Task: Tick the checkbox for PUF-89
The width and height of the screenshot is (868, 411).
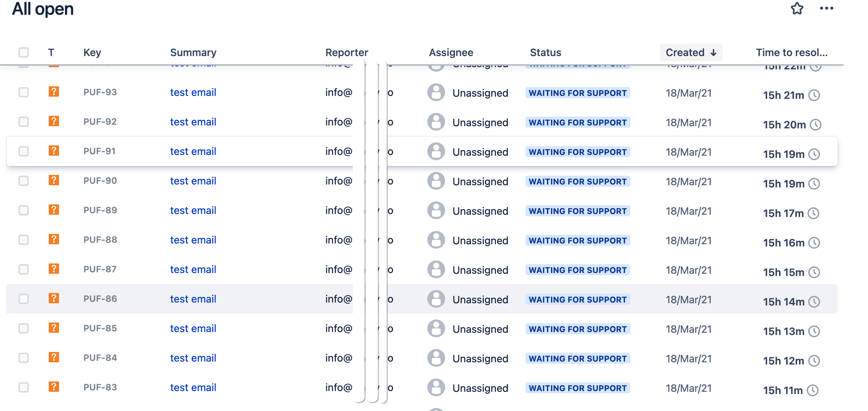Action: pyautogui.click(x=24, y=210)
